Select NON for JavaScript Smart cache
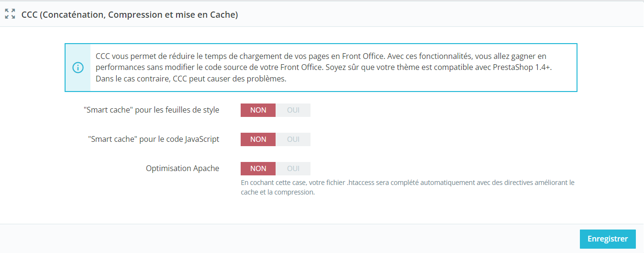The height and width of the screenshot is (253, 644). (258, 139)
